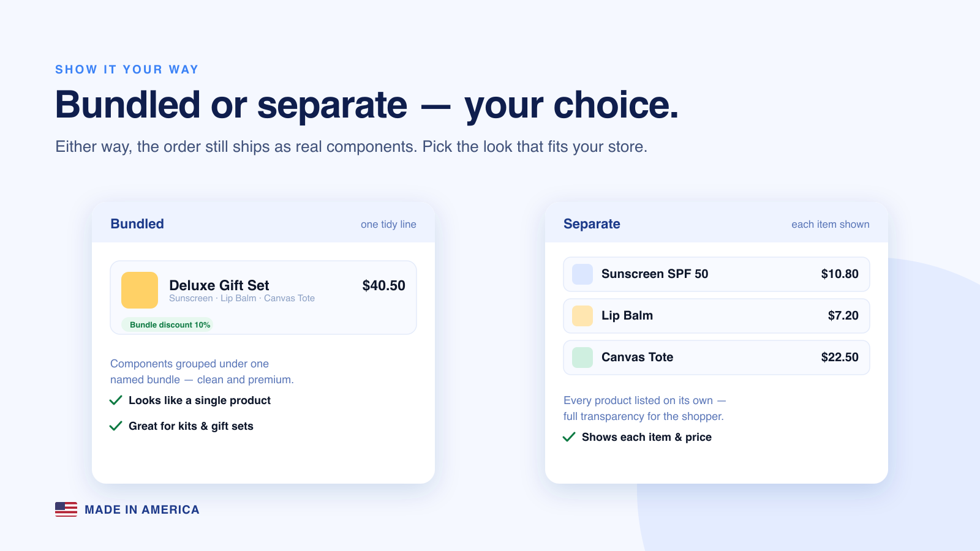Click the MADE IN AMERICA label
The image size is (980, 551).
[142, 509]
